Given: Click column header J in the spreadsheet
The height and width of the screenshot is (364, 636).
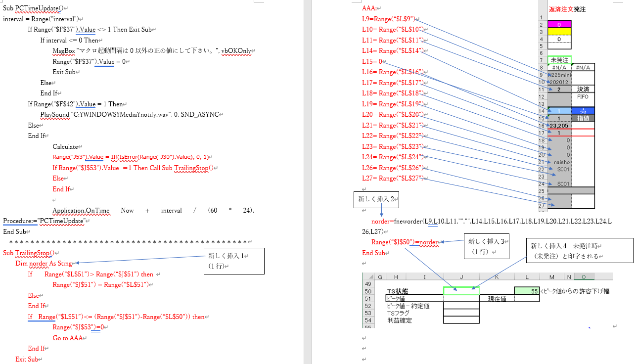Looking at the screenshot, I should 461,277.
